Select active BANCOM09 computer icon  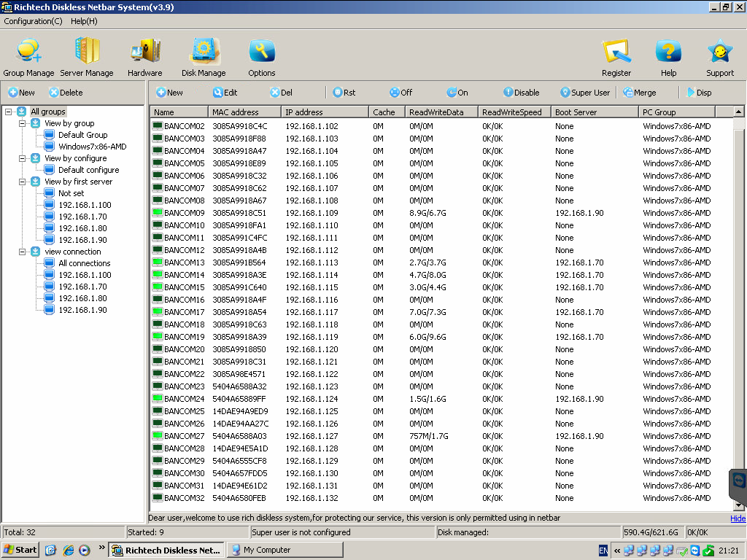coord(158,212)
